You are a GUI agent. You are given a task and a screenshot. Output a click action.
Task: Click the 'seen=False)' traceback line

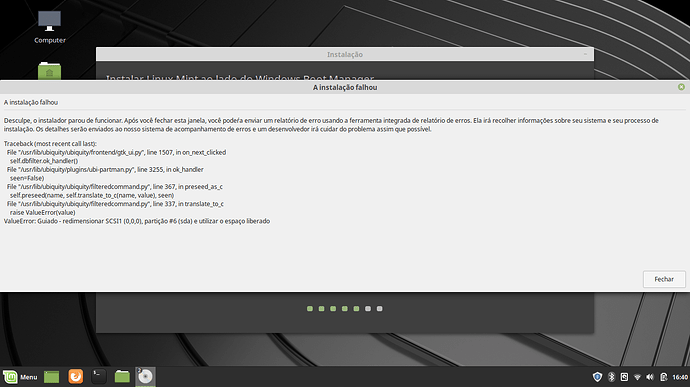[27, 178]
